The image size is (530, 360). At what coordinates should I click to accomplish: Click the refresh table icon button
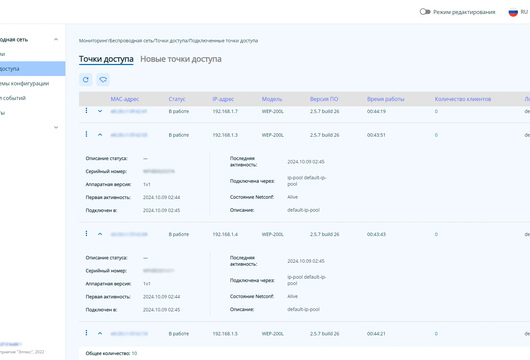click(86, 80)
